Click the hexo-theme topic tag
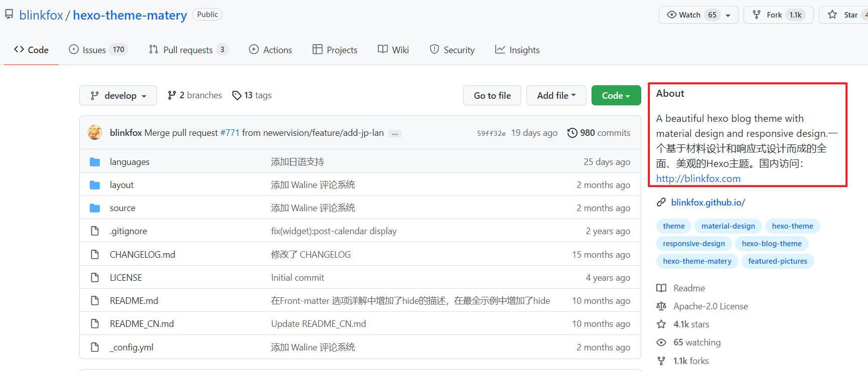Viewport: 868px width, 372px height. click(793, 226)
